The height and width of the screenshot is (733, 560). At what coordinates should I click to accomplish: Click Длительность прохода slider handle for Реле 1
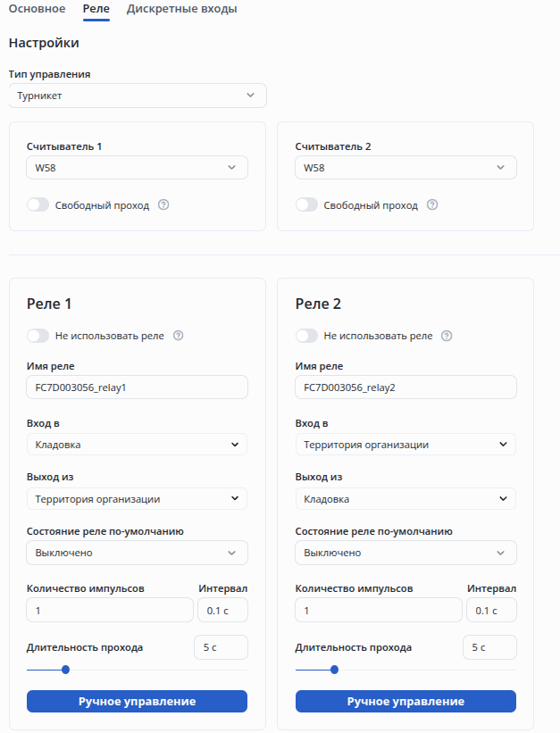click(65, 670)
